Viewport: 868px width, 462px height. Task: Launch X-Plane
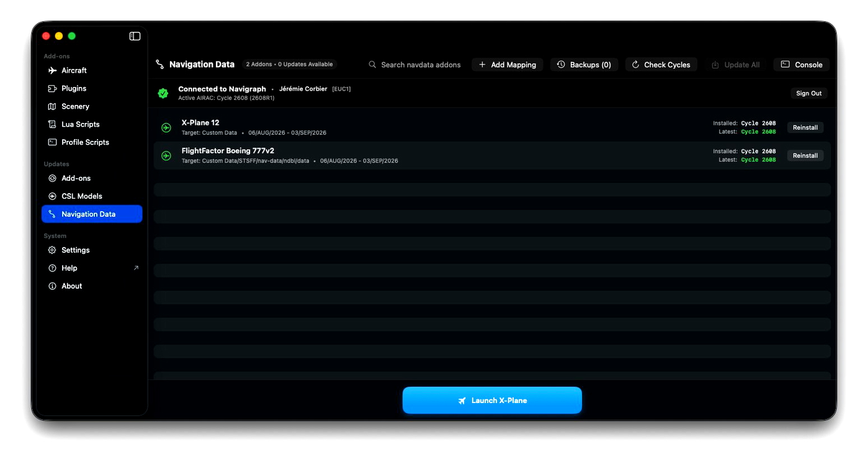pos(492,401)
